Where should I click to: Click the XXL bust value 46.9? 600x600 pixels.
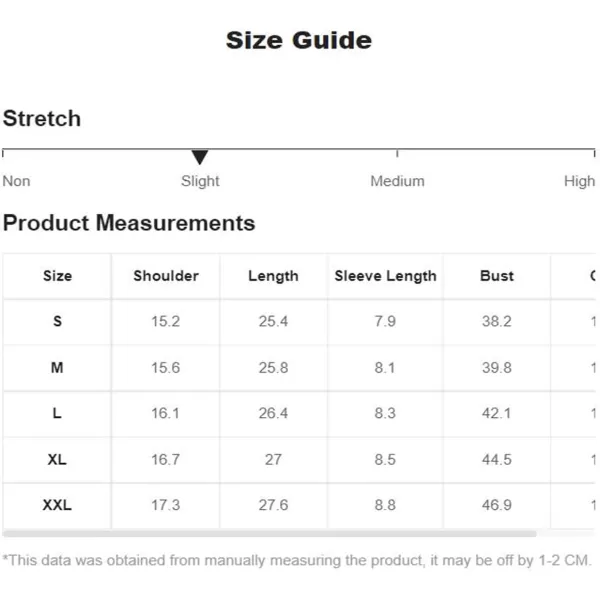click(x=497, y=506)
